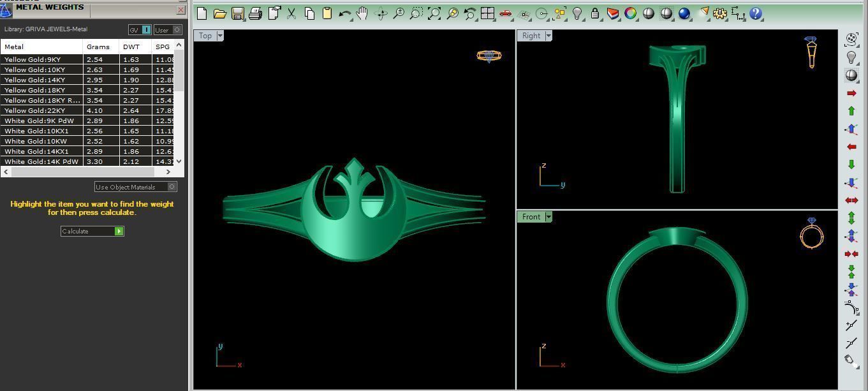Undo the last action
868x391 pixels.
tap(344, 13)
